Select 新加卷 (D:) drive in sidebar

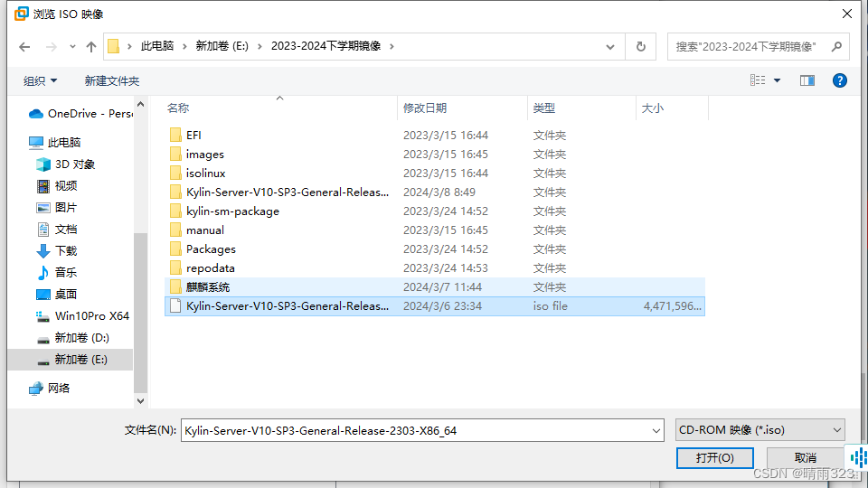72,337
